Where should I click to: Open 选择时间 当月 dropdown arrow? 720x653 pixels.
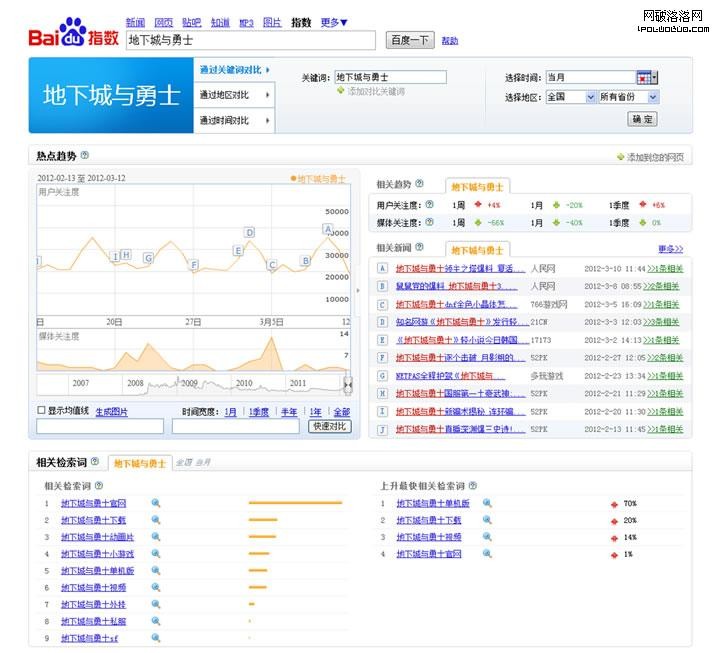(654, 78)
